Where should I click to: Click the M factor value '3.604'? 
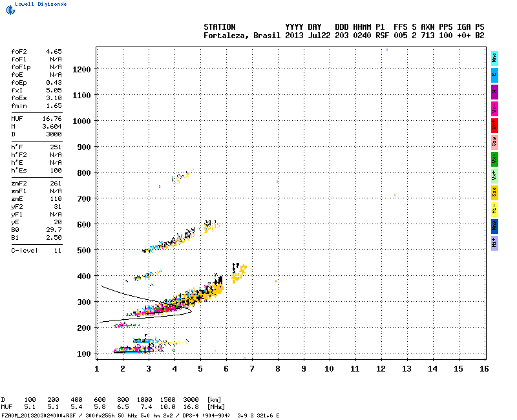click(x=52, y=127)
